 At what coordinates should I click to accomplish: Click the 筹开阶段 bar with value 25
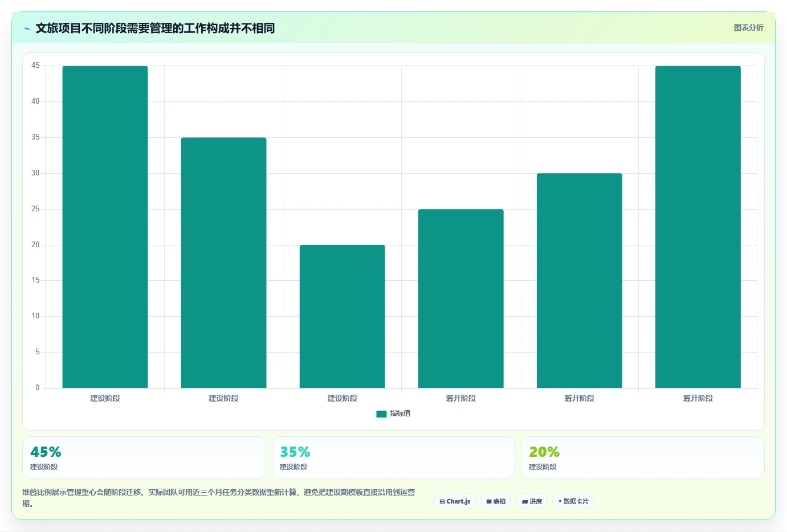click(460, 298)
